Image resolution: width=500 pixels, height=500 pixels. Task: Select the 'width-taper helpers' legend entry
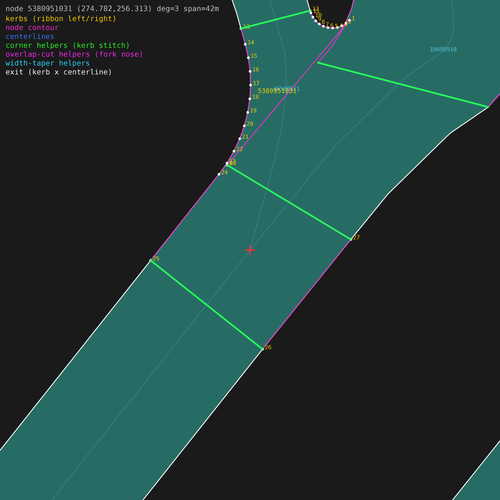[x=48, y=63]
